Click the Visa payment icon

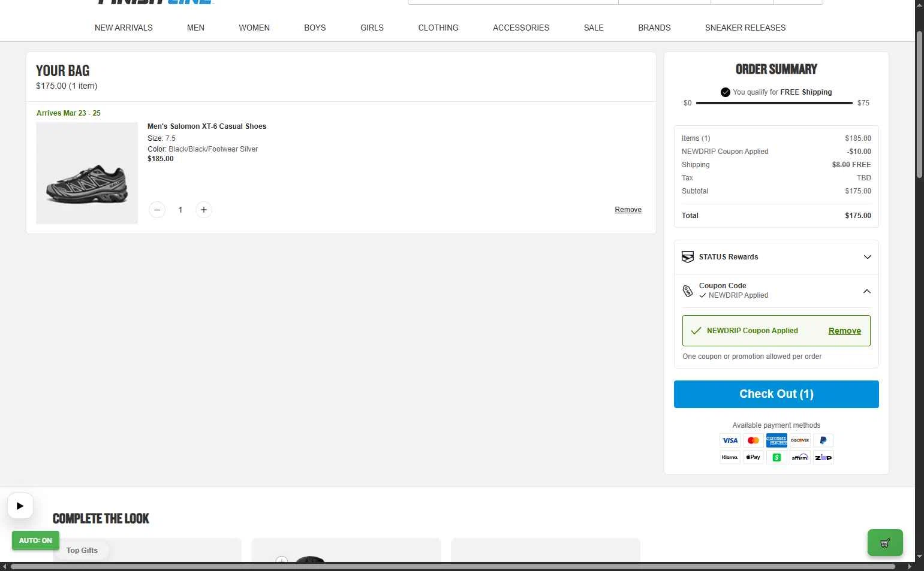[730, 440]
